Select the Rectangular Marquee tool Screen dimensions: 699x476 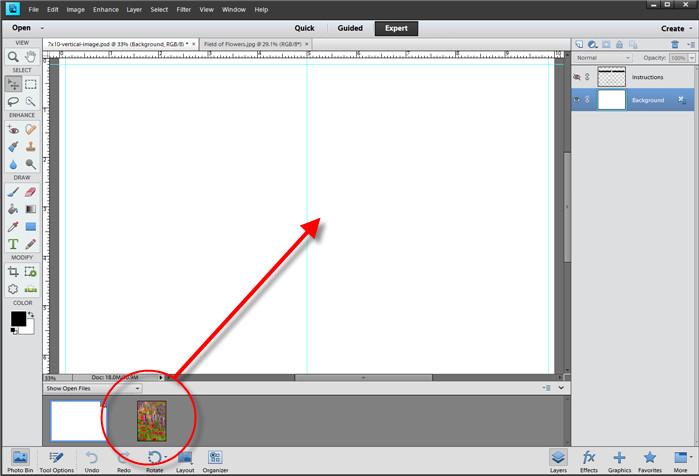coord(30,84)
